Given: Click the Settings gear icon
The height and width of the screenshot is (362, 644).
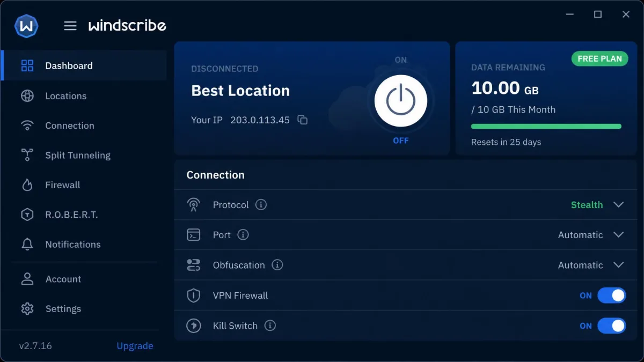Looking at the screenshot, I should click(27, 309).
